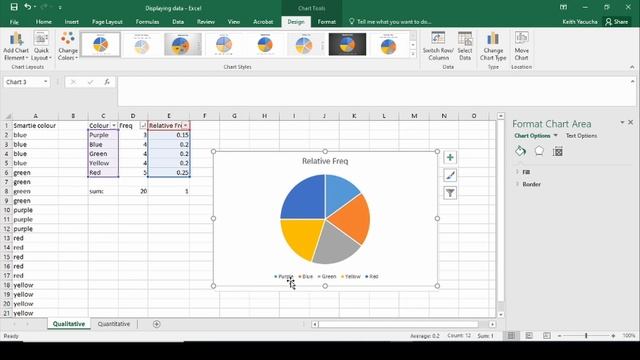The height and width of the screenshot is (360, 640).
Task: Click the Change Chart Type button
Action: (493, 46)
